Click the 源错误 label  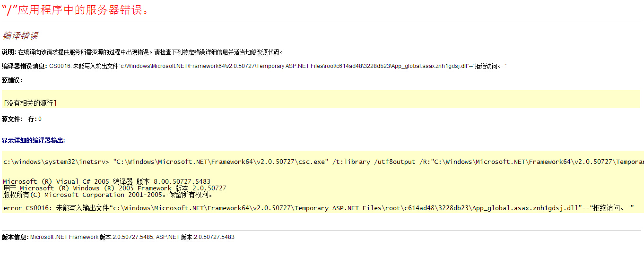pyautogui.click(x=12, y=80)
